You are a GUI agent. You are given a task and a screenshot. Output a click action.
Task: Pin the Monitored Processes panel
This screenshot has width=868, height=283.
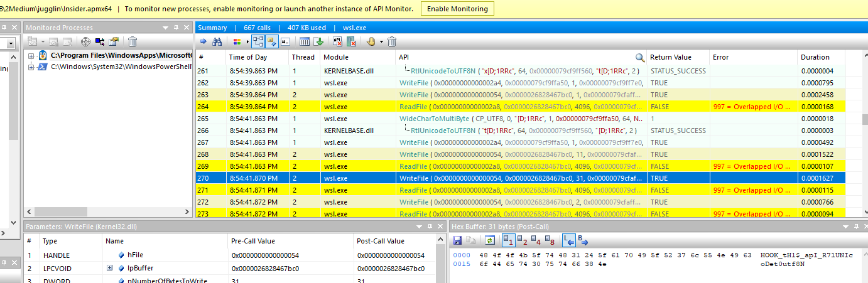(x=176, y=28)
